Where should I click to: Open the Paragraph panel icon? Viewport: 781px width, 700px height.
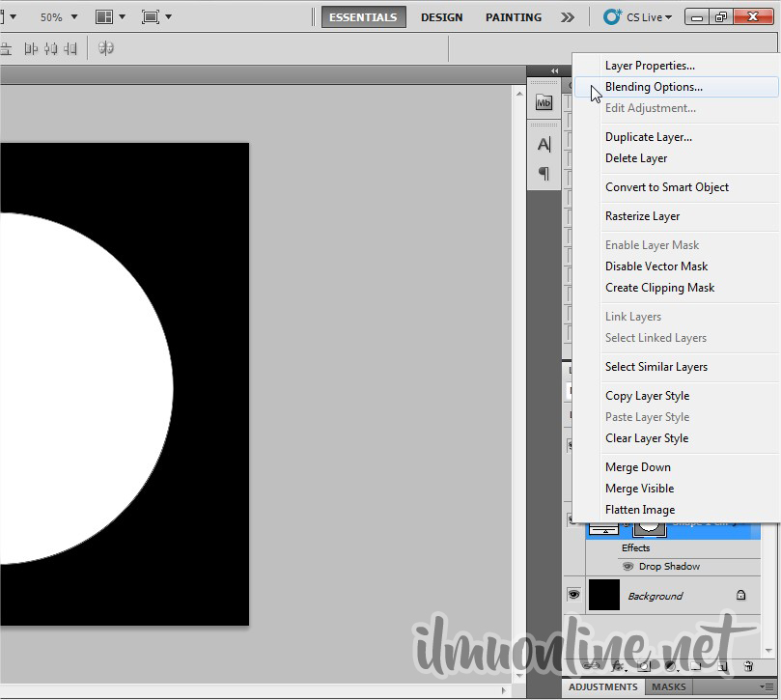tap(544, 174)
